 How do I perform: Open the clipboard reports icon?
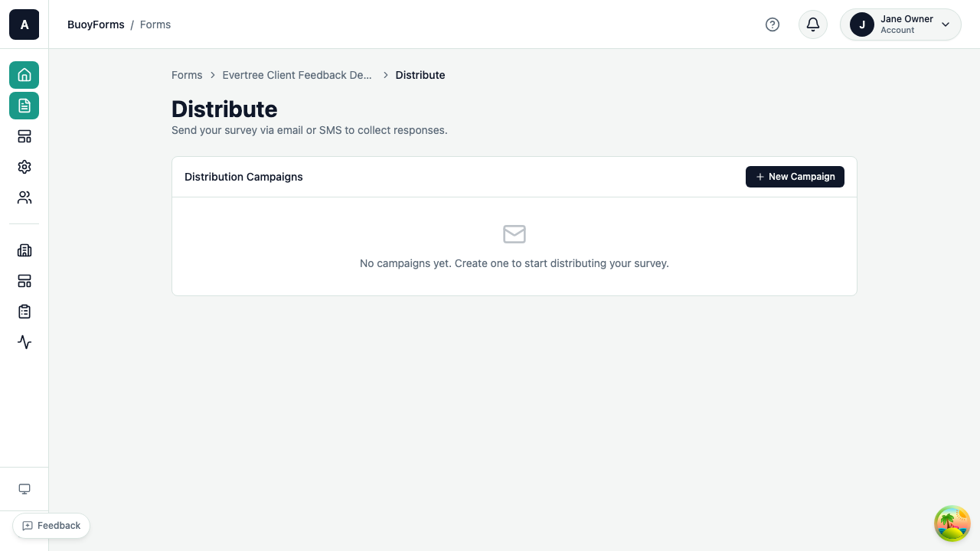24,311
